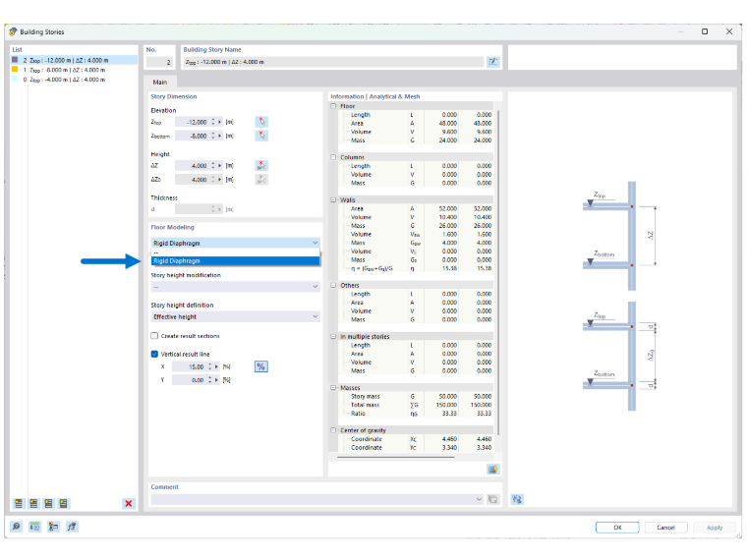The height and width of the screenshot is (560, 747).
Task: Click third story icon under List
Action: (48, 503)
